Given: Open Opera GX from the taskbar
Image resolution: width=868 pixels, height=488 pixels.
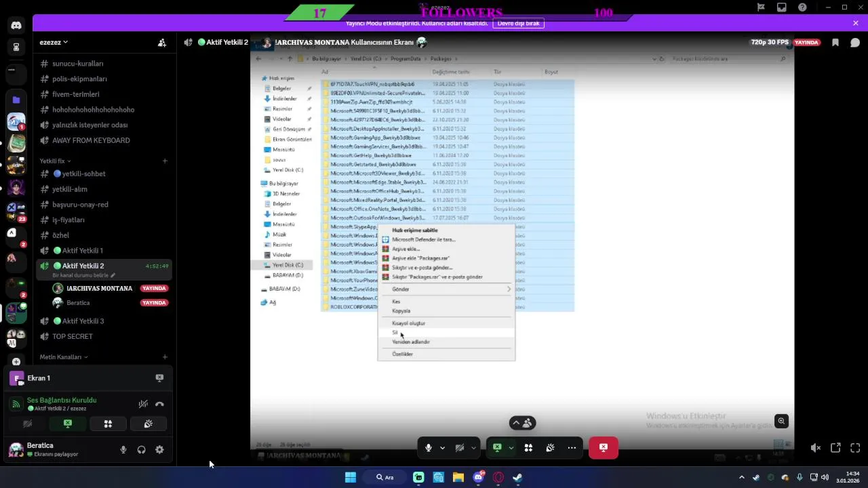Looking at the screenshot, I should pyautogui.click(x=498, y=477).
